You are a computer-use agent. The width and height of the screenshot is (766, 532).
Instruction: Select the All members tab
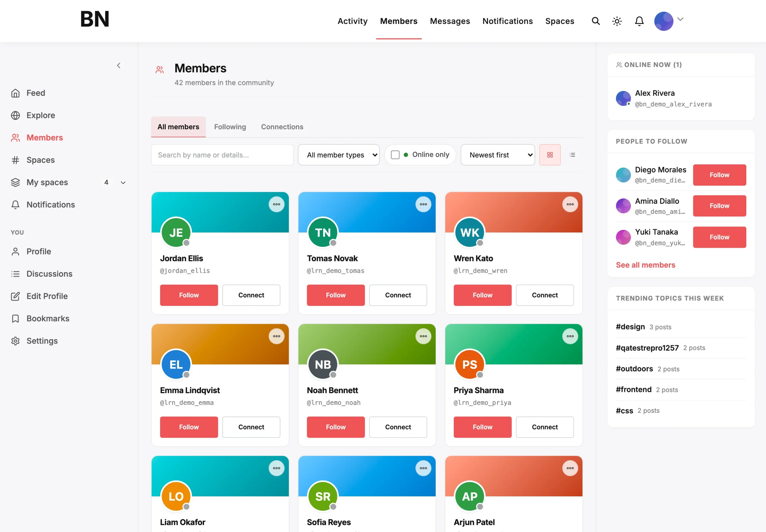pos(178,127)
